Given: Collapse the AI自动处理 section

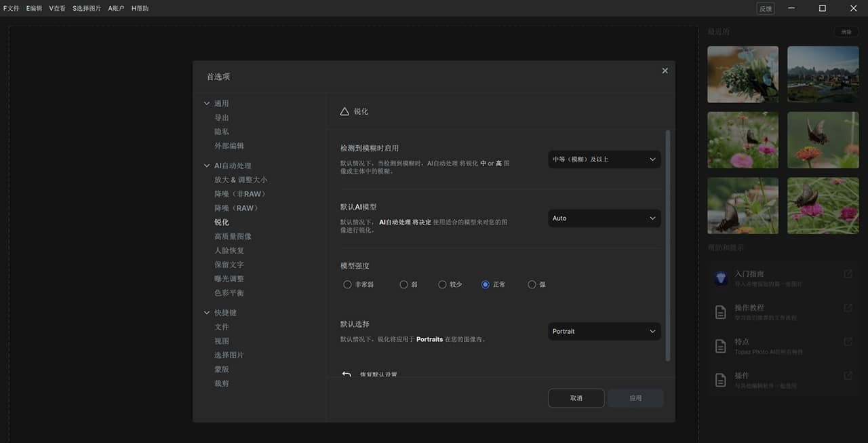Looking at the screenshot, I should pyautogui.click(x=207, y=166).
